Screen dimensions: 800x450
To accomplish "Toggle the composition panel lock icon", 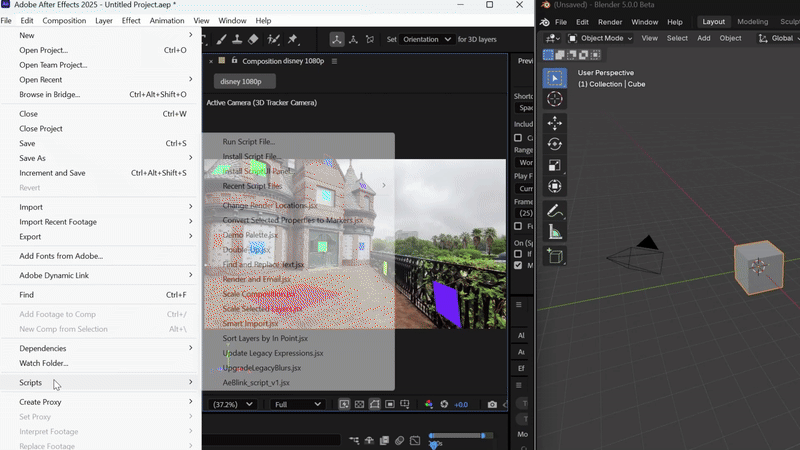I will [234, 60].
